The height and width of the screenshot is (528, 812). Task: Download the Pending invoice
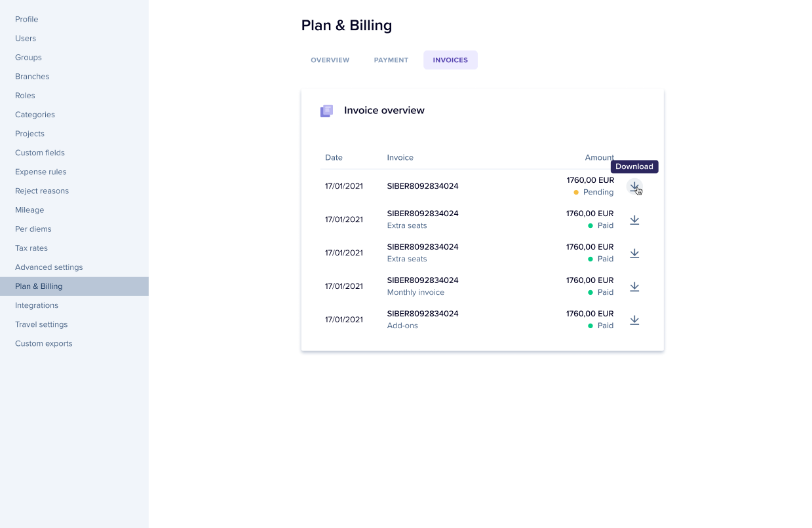point(634,187)
